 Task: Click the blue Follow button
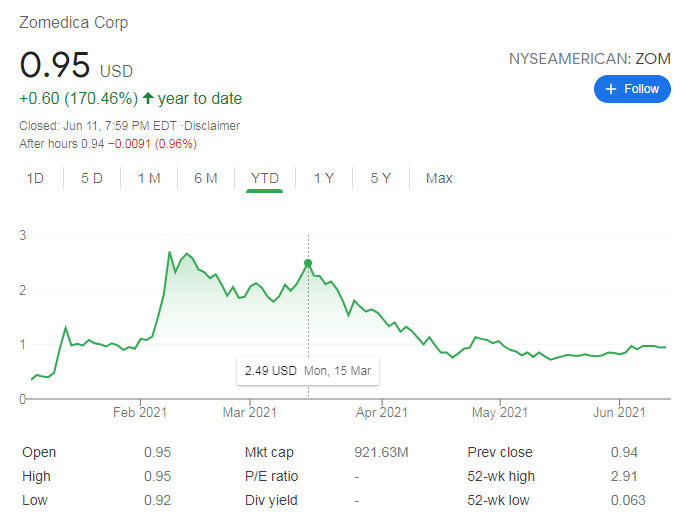632,89
